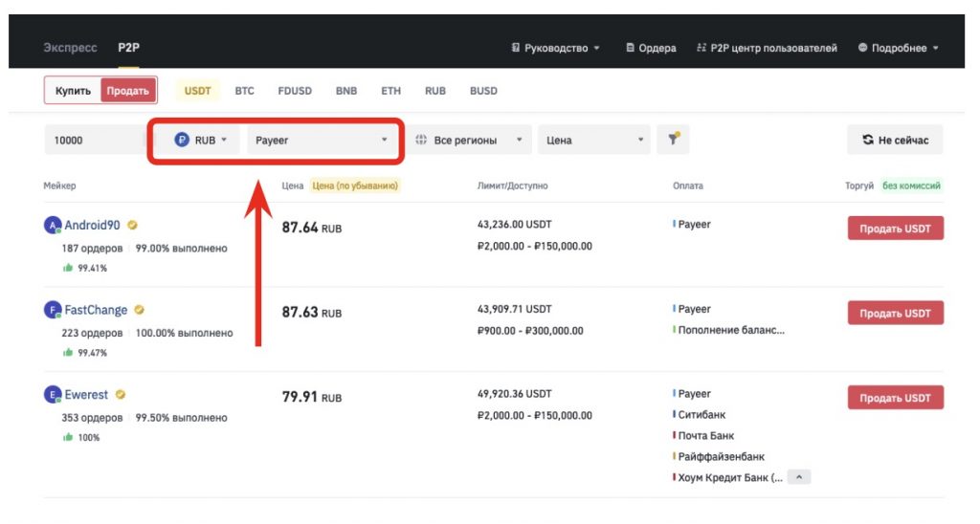
Task: Click Пополнение баланс... payment method
Action: tap(730, 331)
